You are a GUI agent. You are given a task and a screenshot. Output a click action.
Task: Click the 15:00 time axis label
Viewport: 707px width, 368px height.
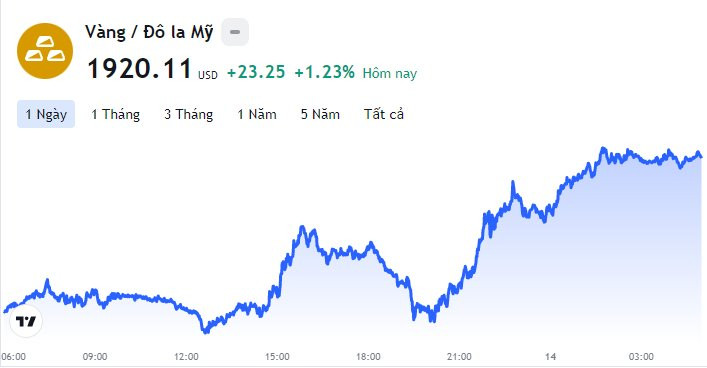click(277, 357)
